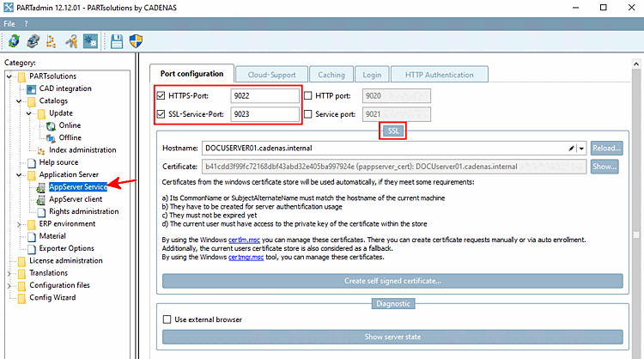Click the orange index tree toolbar icon
This screenshot has height=359, width=644.
pyautogui.click(x=51, y=41)
